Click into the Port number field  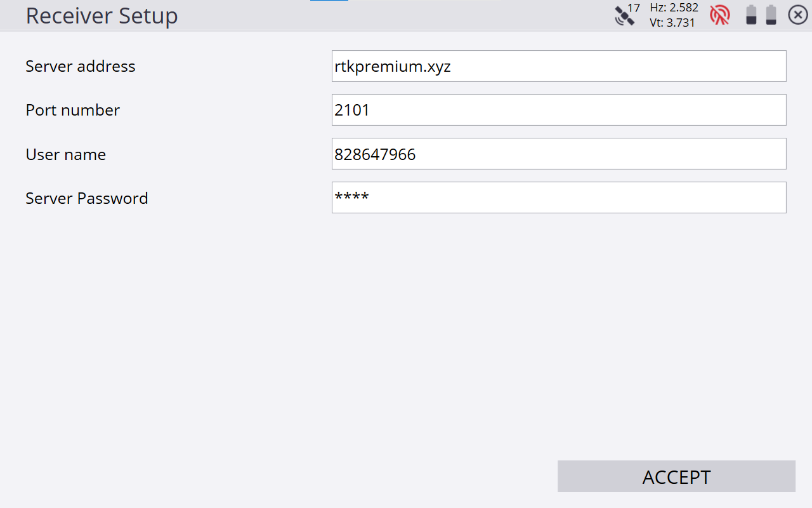click(558, 110)
